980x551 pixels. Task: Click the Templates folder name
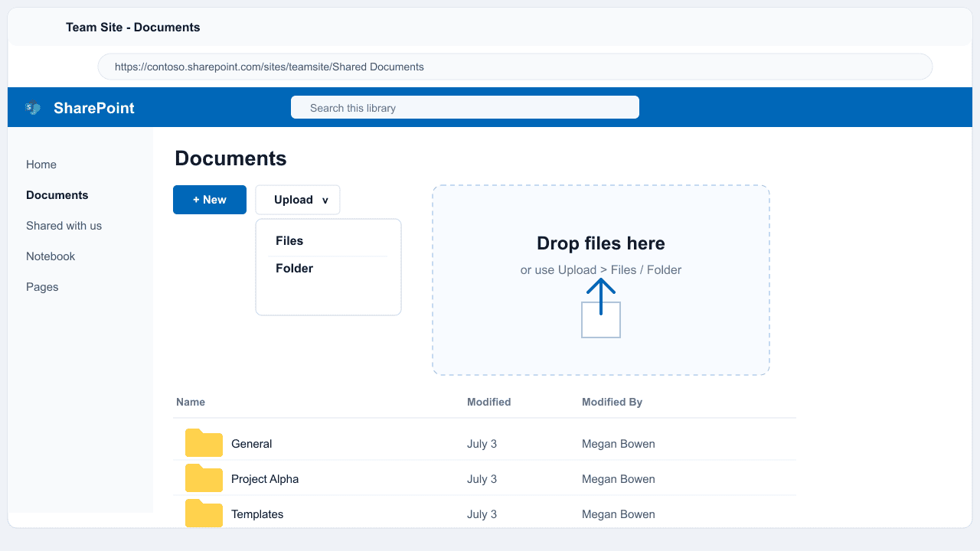pyautogui.click(x=257, y=514)
